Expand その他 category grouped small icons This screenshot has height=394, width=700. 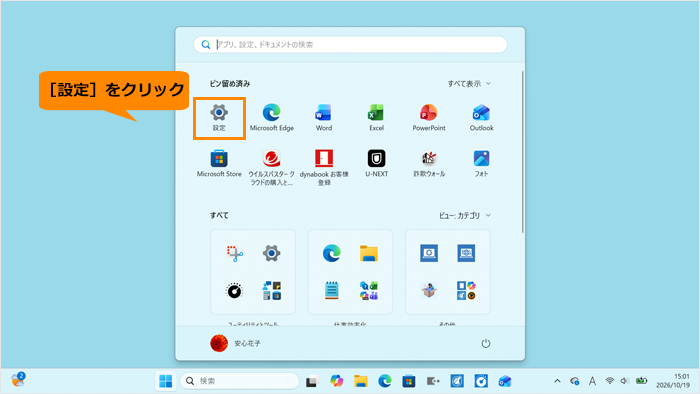(x=466, y=291)
